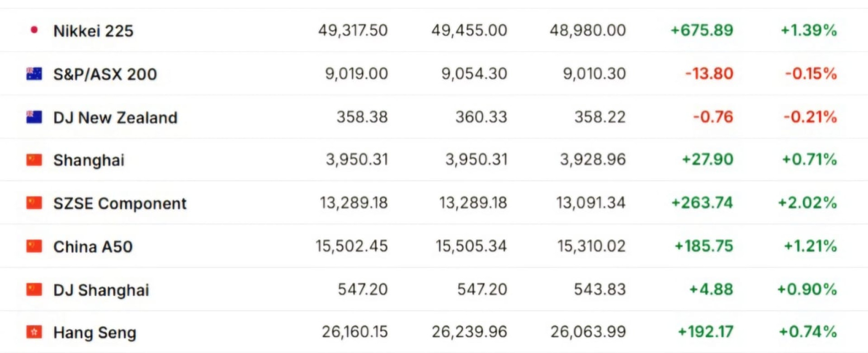Open the China A50 index link

click(93, 247)
